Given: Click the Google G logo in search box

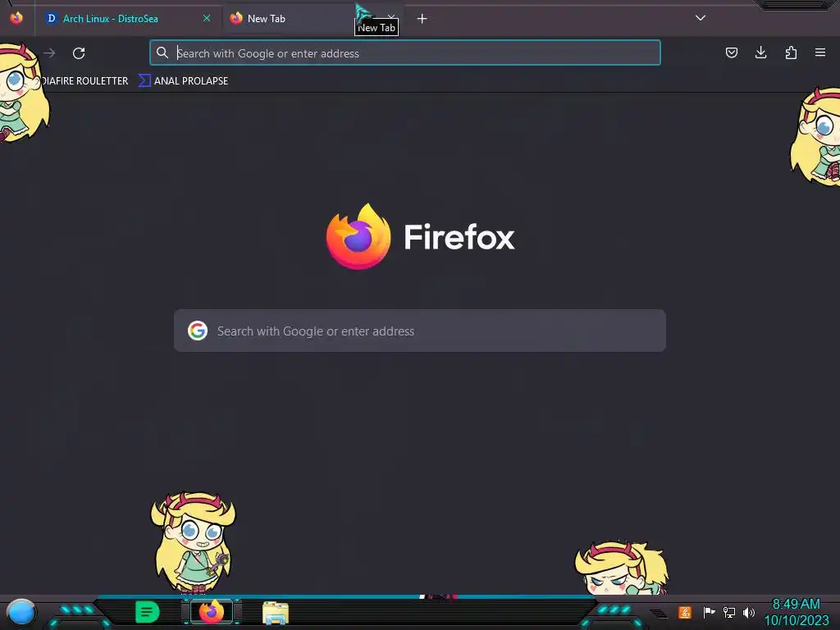Looking at the screenshot, I should pyautogui.click(x=198, y=331).
